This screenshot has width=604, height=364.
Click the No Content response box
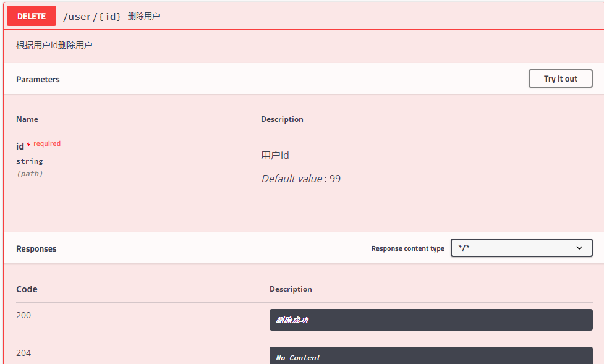point(431,355)
